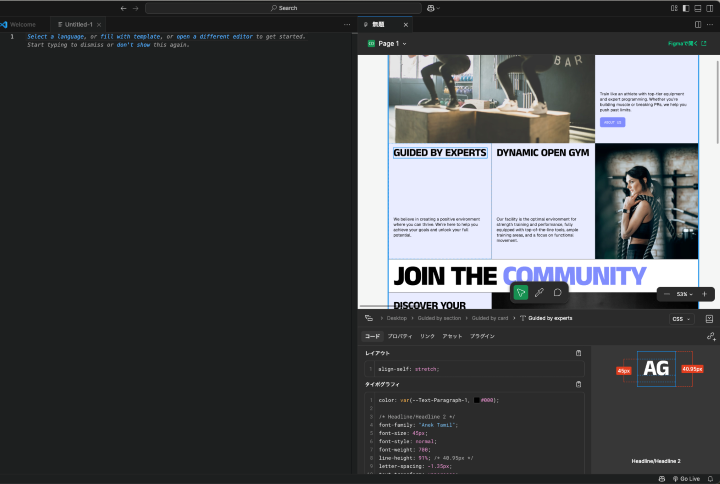Open the 53% zoom level dropdown
The width and height of the screenshot is (720, 484).
point(685,294)
